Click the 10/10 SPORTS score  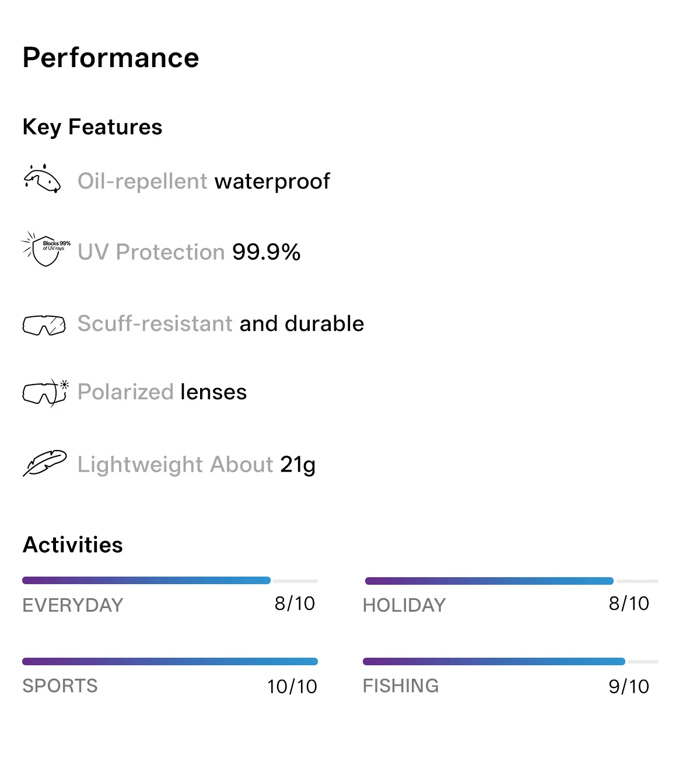pyautogui.click(x=292, y=686)
